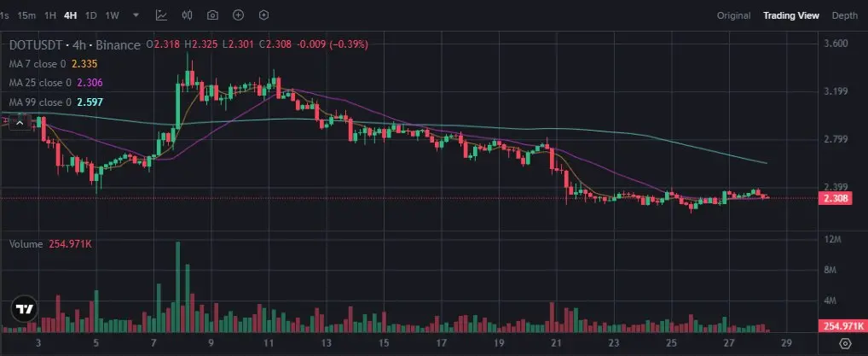Open the TradingView logo badge

click(25, 309)
